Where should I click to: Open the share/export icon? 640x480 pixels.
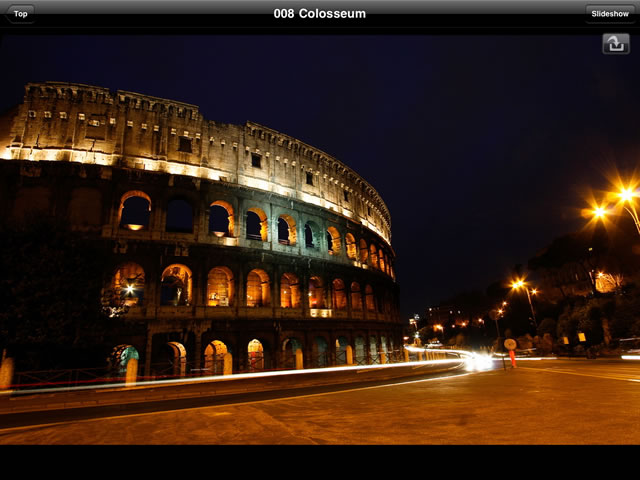click(616, 44)
